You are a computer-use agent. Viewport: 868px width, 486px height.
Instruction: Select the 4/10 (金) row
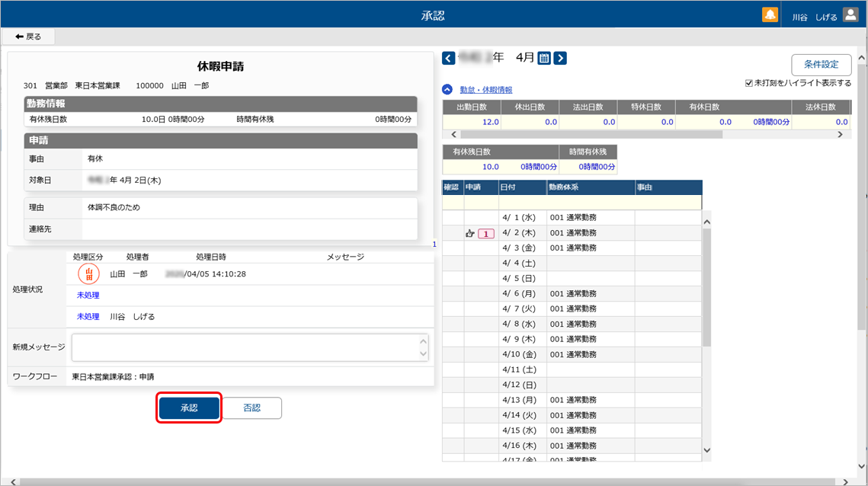[x=572, y=354]
